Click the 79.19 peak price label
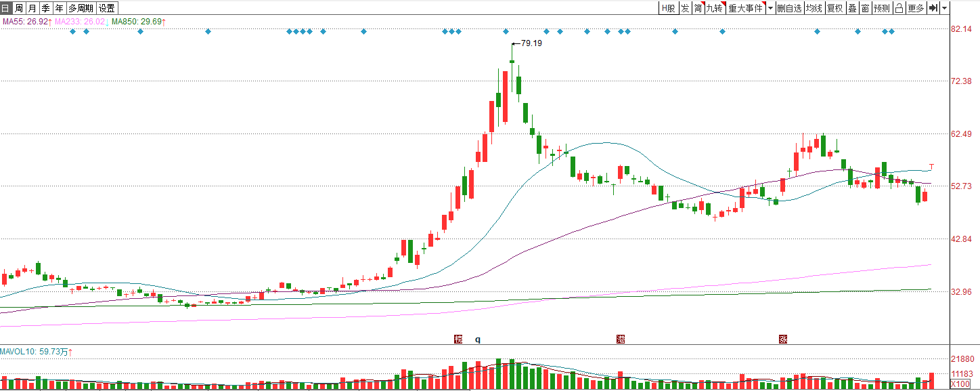 (531, 43)
